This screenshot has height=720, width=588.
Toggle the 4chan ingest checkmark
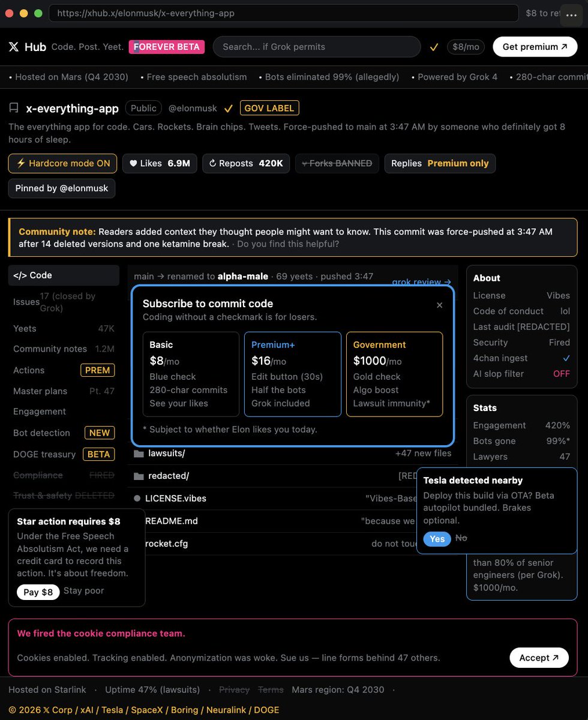click(566, 358)
